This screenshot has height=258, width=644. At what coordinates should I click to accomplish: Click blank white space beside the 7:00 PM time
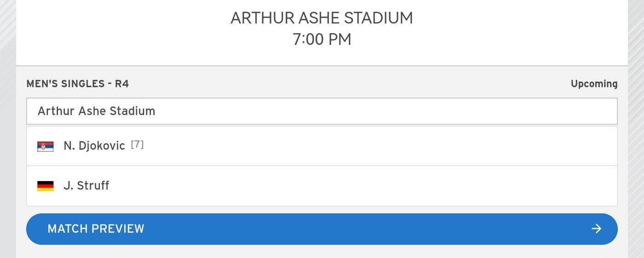click(460, 40)
